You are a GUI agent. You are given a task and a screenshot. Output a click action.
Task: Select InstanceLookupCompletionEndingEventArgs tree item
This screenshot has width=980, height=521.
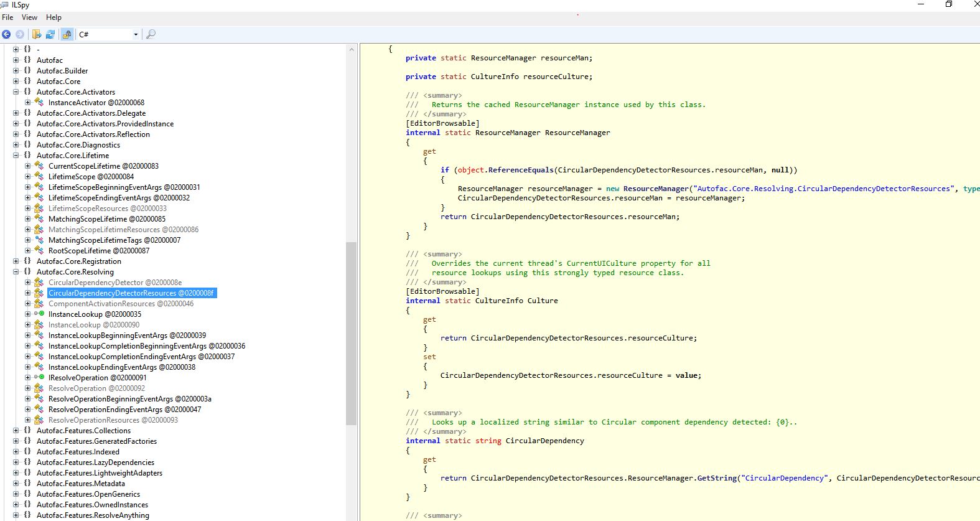[142, 357]
